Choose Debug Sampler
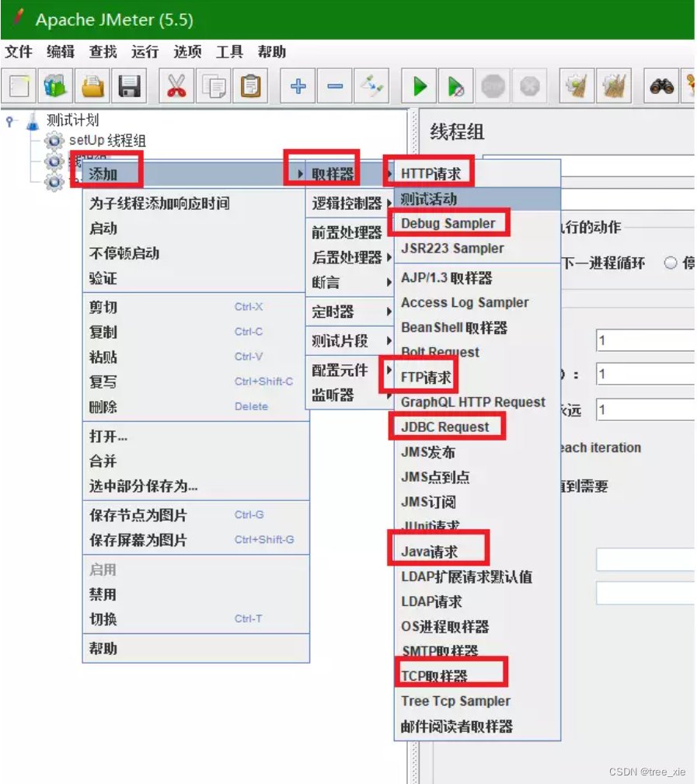 pos(478,224)
